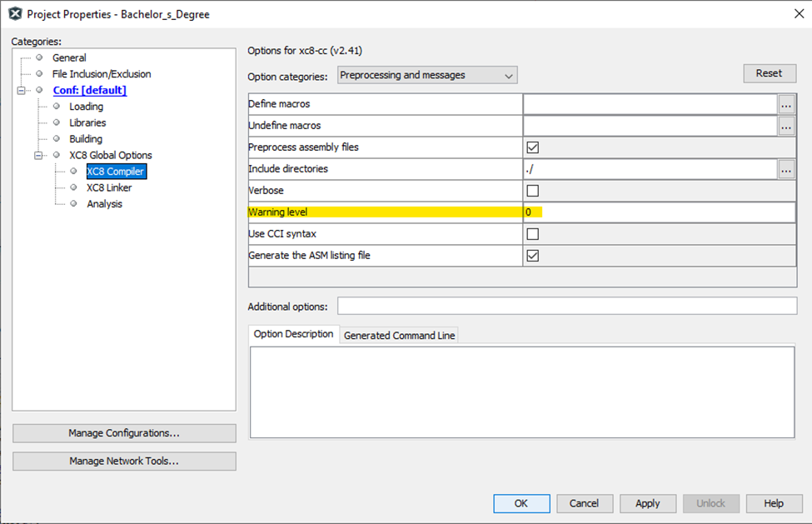Viewport: 812px width, 524px height.
Task: Toggle Generate the ASM listing file checkbox
Action: point(532,256)
